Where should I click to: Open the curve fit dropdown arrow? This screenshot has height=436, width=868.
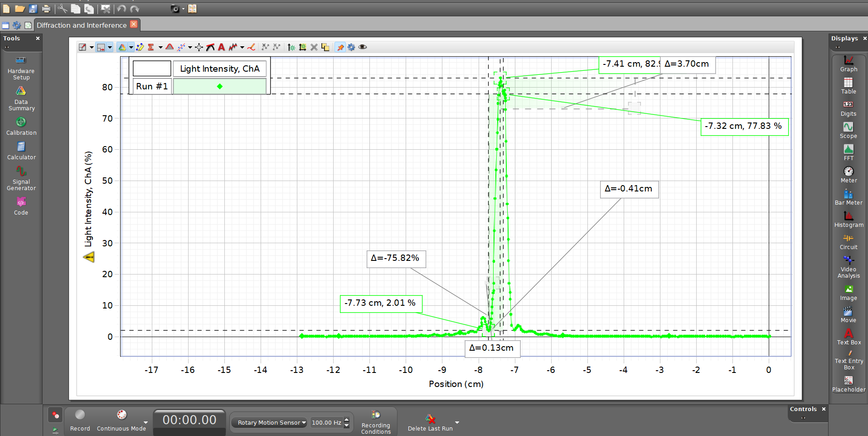(190, 47)
